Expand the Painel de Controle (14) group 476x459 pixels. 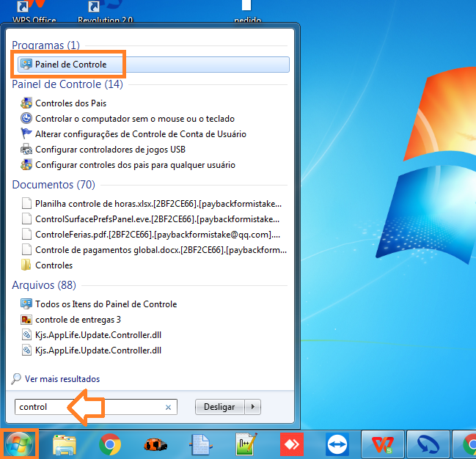(67, 84)
